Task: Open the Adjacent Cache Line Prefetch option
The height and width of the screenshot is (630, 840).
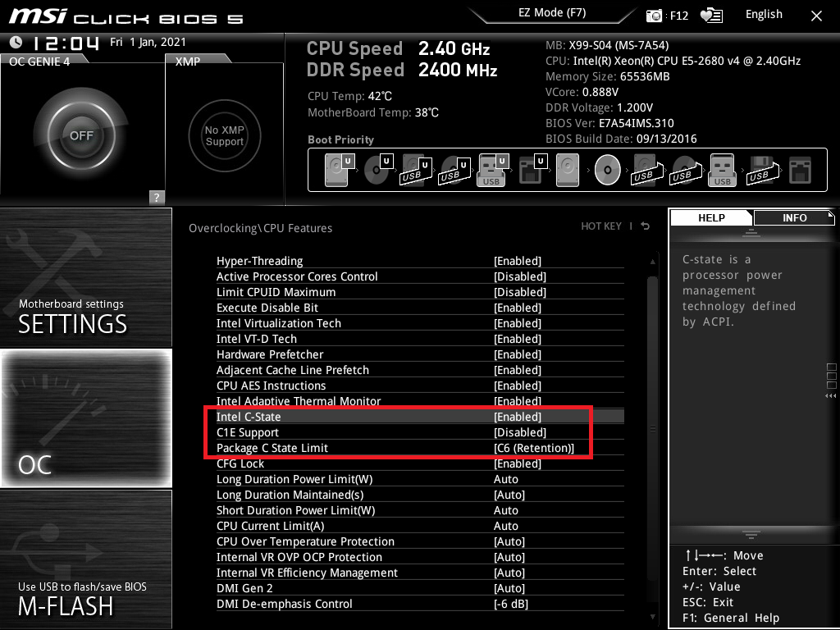Action: point(420,370)
